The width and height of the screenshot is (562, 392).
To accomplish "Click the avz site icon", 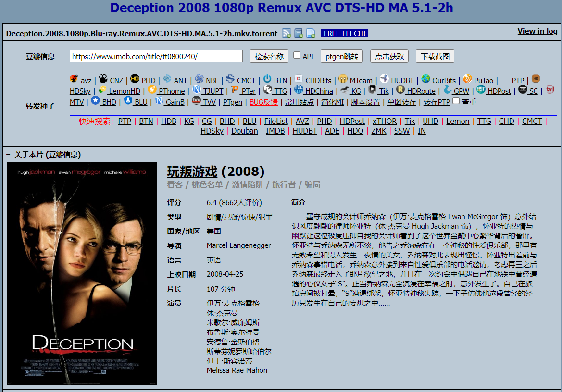I will [74, 79].
